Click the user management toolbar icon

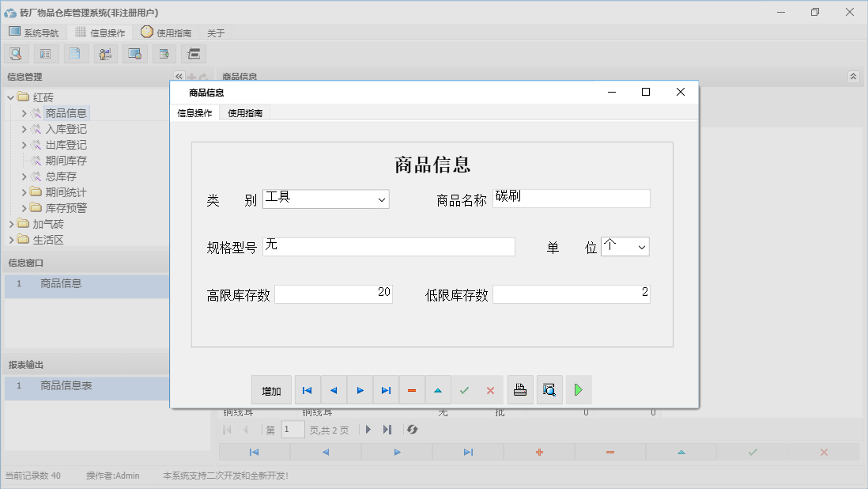coord(105,53)
